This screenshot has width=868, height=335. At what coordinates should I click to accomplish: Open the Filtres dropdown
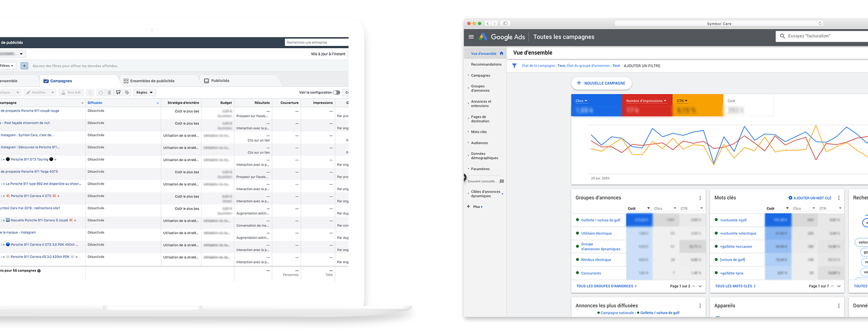[7, 66]
